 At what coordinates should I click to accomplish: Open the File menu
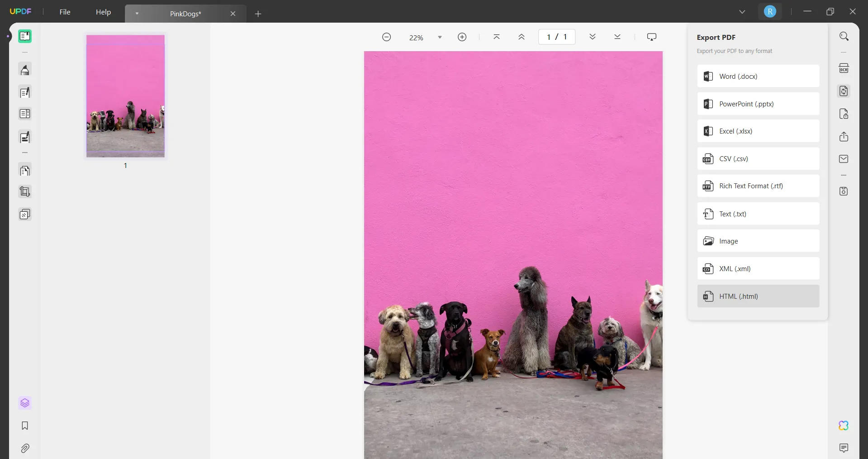(65, 12)
